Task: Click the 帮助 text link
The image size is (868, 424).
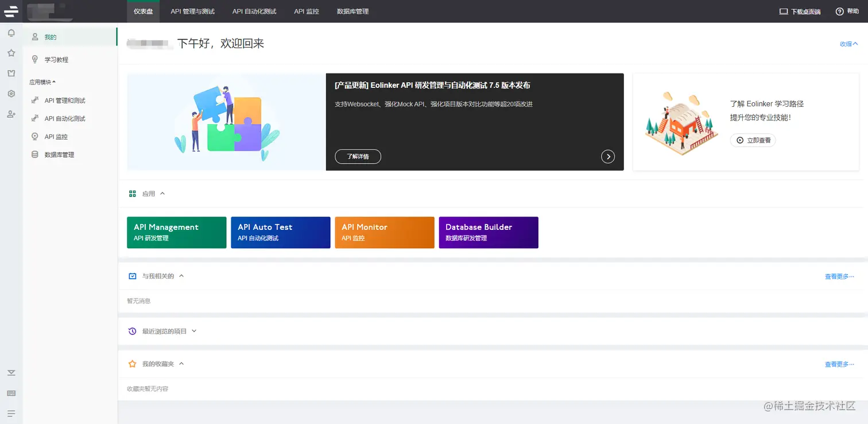Action: pyautogui.click(x=853, y=11)
